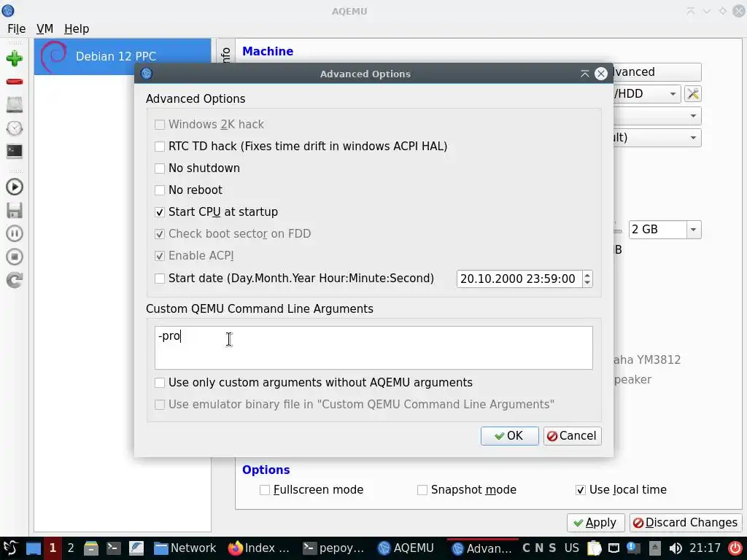Confirm with the OK button
747x560 pixels.
(x=509, y=436)
